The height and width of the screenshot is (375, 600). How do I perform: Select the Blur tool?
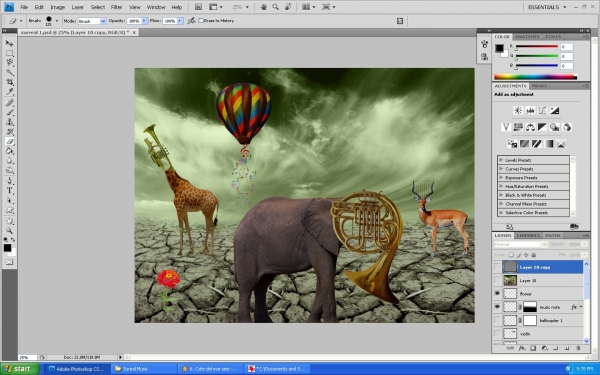[x=9, y=161]
